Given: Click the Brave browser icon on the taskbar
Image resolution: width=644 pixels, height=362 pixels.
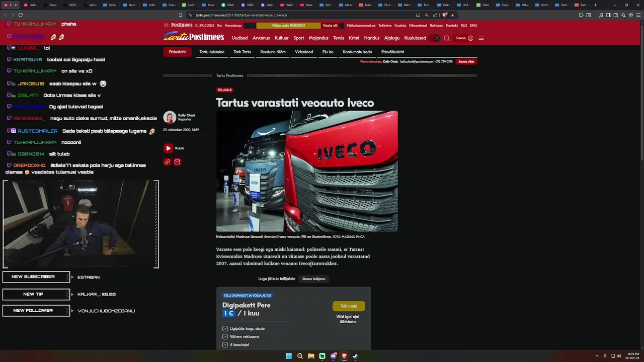Looking at the screenshot, I should click(x=344, y=356).
